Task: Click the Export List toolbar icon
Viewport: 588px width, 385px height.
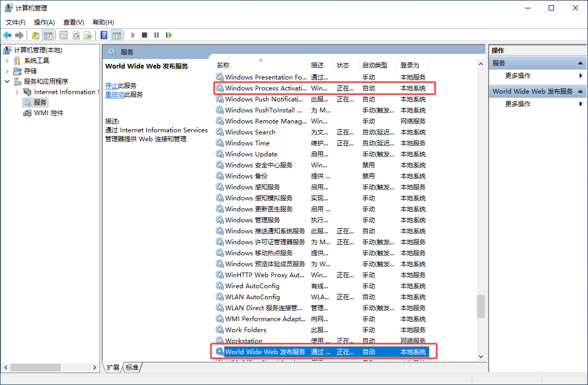Action: pyautogui.click(x=88, y=35)
